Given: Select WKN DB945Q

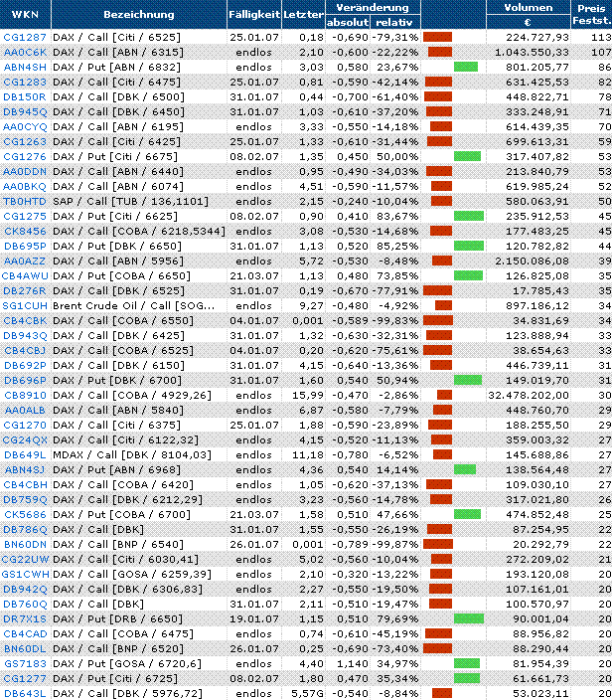Looking at the screenshot, I should 25,111.
